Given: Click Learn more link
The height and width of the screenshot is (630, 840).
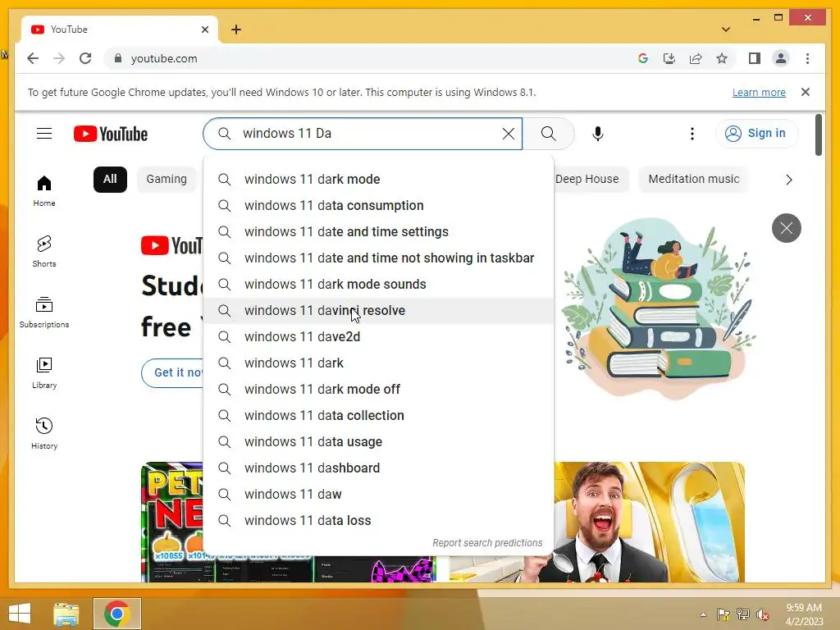Looking at the screenshot, I should click(x=759, y=92).
